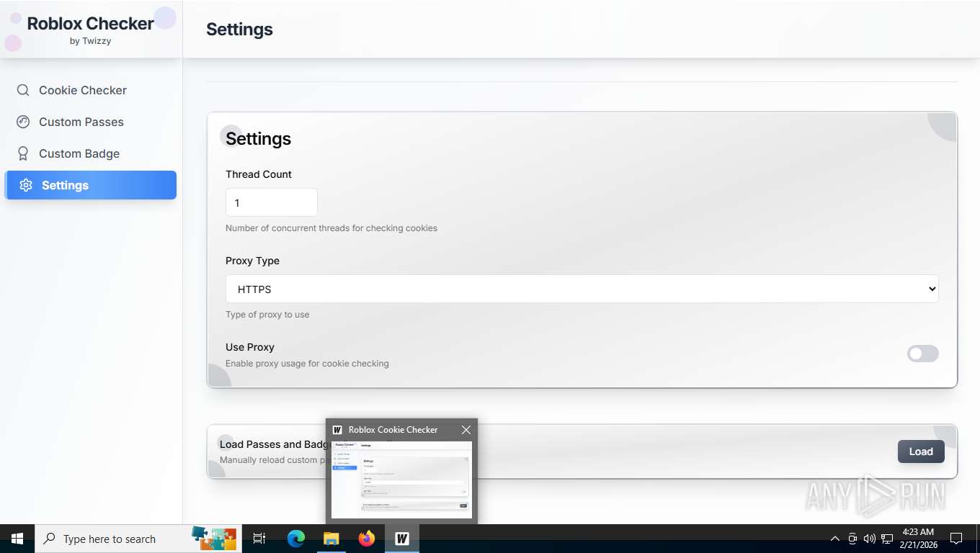
Task: Select the Settings sidebar item
Action: click(90, 185)
